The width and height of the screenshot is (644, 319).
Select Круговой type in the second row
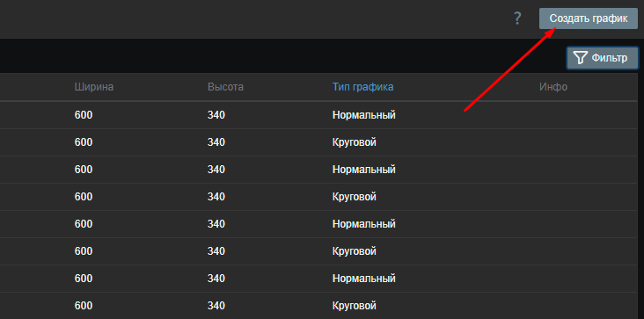pyautogui.click(x=354, y=142)
